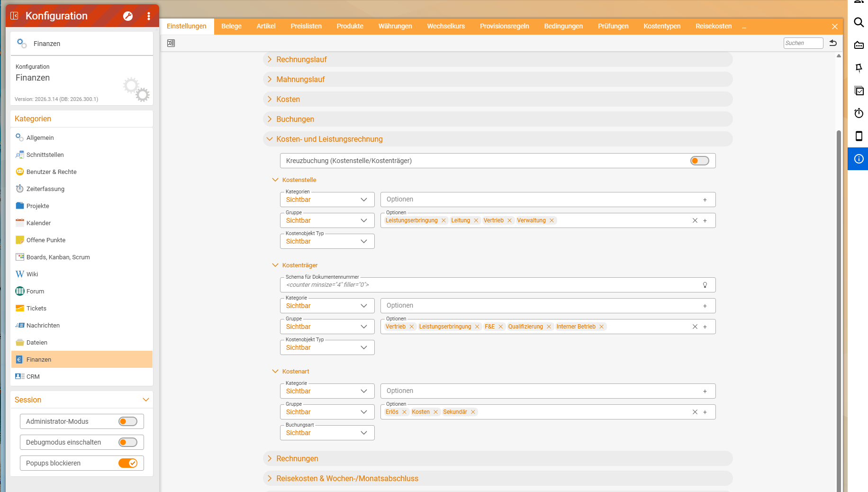The width and height of the screenshot is (868, 492).
Task: Collapse the Session panel chevron
Action: (x=145, y=400)
